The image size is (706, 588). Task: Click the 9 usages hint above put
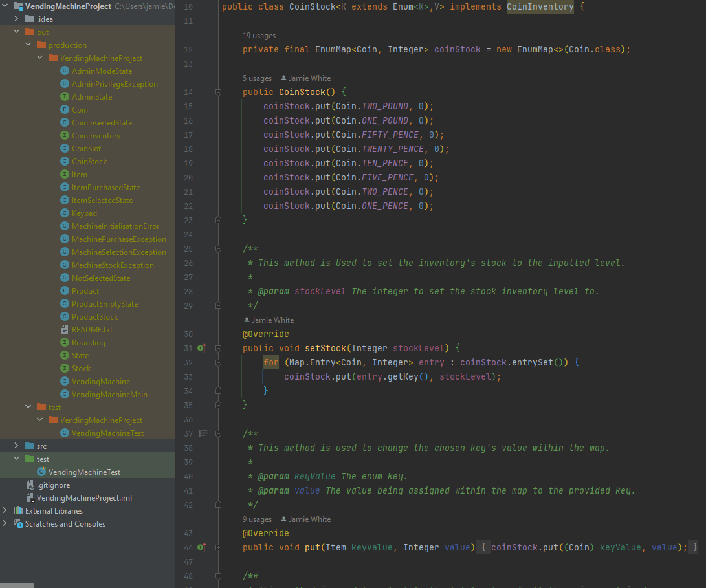(x=257, y=519)
